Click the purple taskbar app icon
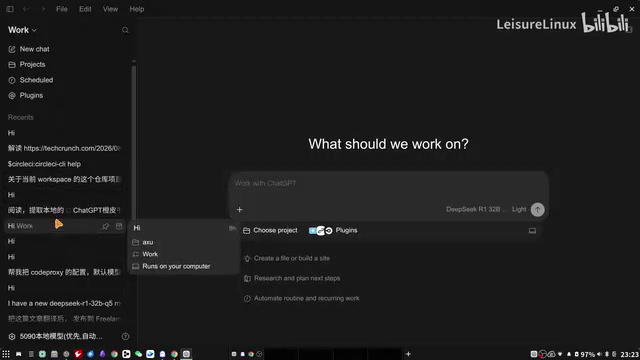This screenshot has width=640, height=360. point(102,354)
